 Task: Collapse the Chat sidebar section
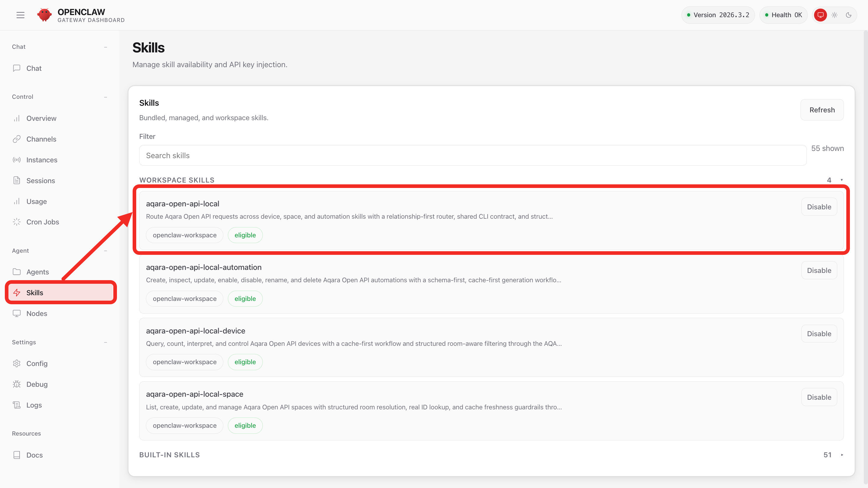105,47
